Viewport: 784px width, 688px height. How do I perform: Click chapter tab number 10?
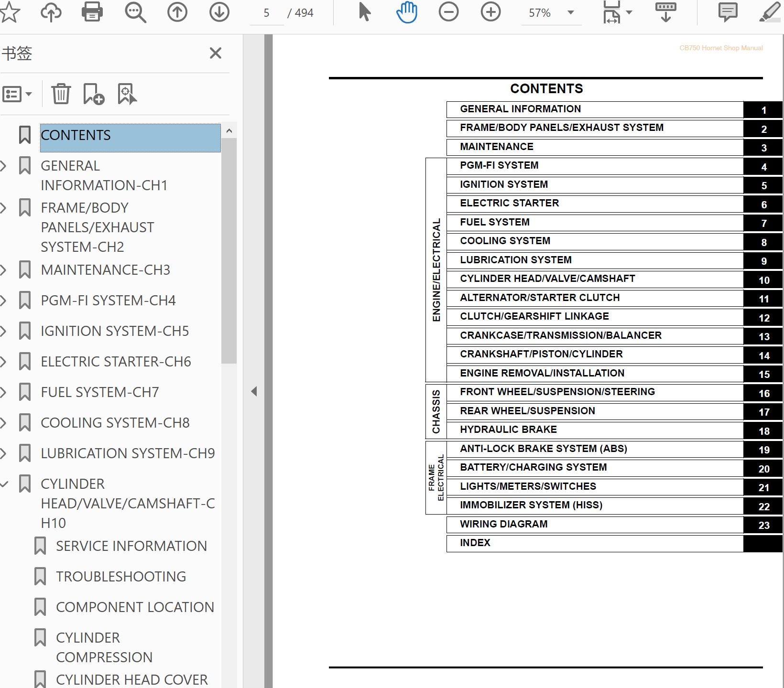(x=763, y=280)
